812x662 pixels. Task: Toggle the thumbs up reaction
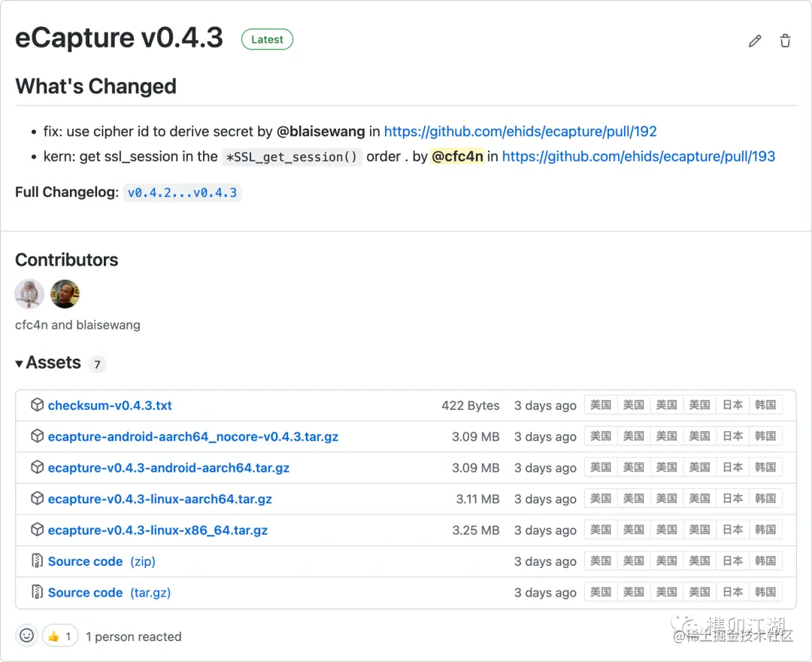(60, 636)
